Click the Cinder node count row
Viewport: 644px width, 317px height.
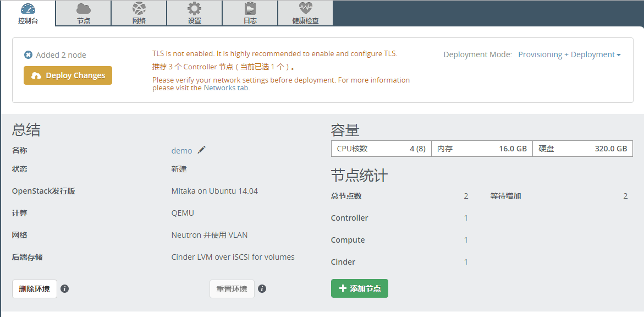tap(400, 262)
